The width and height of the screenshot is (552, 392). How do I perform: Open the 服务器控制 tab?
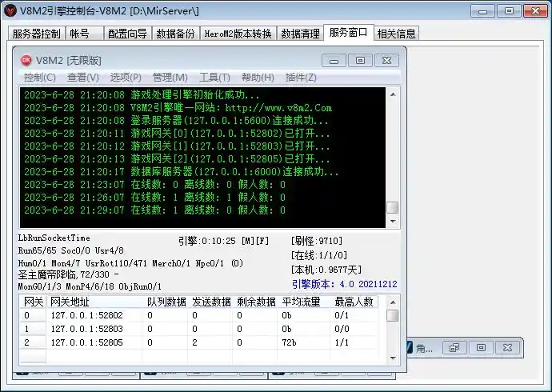36,34
